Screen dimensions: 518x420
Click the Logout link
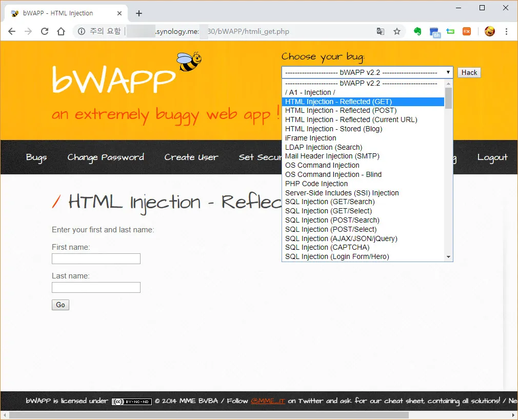(492, 157)
